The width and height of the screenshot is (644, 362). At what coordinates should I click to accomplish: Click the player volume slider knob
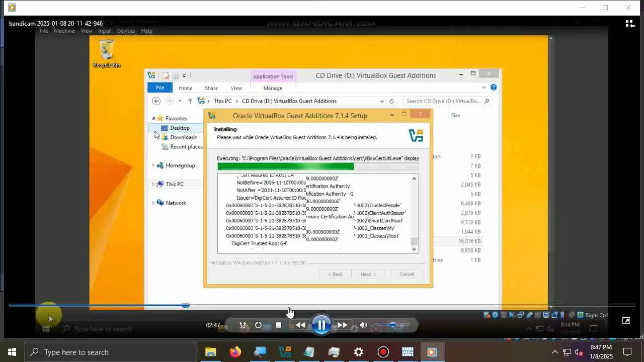393,325
